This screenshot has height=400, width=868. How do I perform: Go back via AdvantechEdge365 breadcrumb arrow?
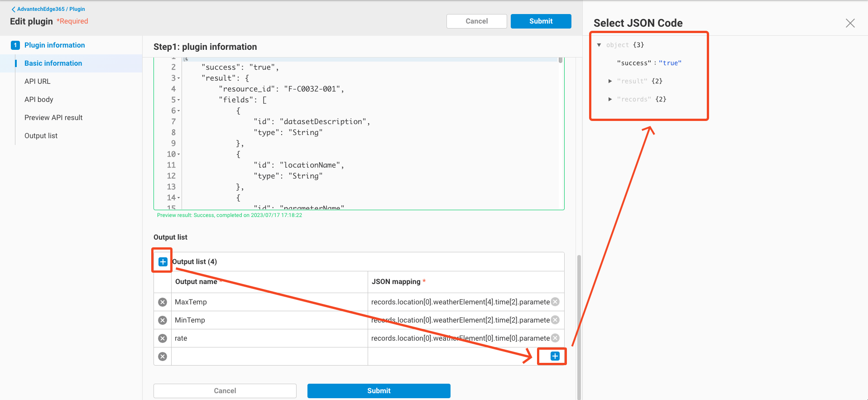[x=13, y=9]
